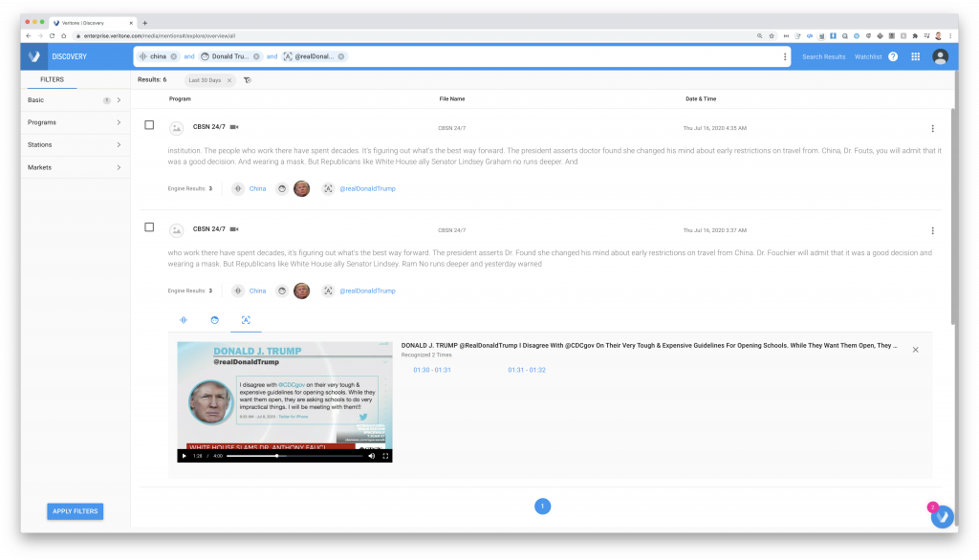Switch to the face recognition engine tab
979x560 pixels.
coord(214,320)
